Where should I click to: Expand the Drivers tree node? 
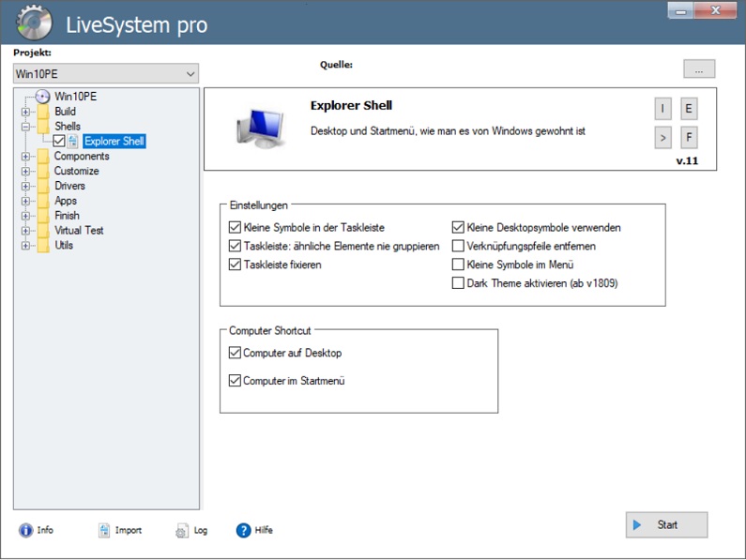(25, 186)
